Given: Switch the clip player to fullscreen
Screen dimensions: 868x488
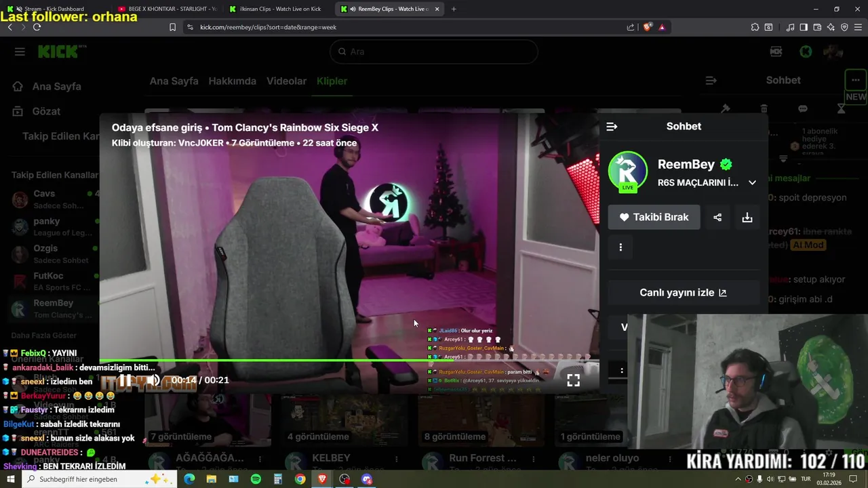Looking at the screenshot, I should point(573,380).
